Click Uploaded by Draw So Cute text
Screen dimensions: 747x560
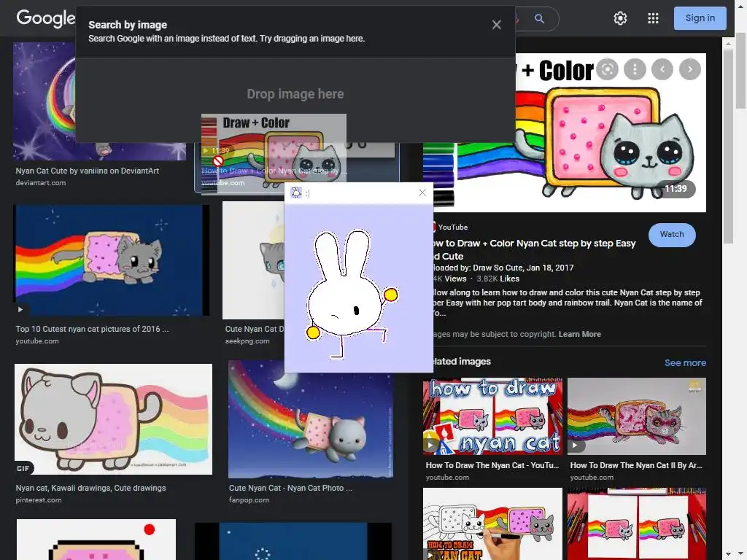point(503,268)
